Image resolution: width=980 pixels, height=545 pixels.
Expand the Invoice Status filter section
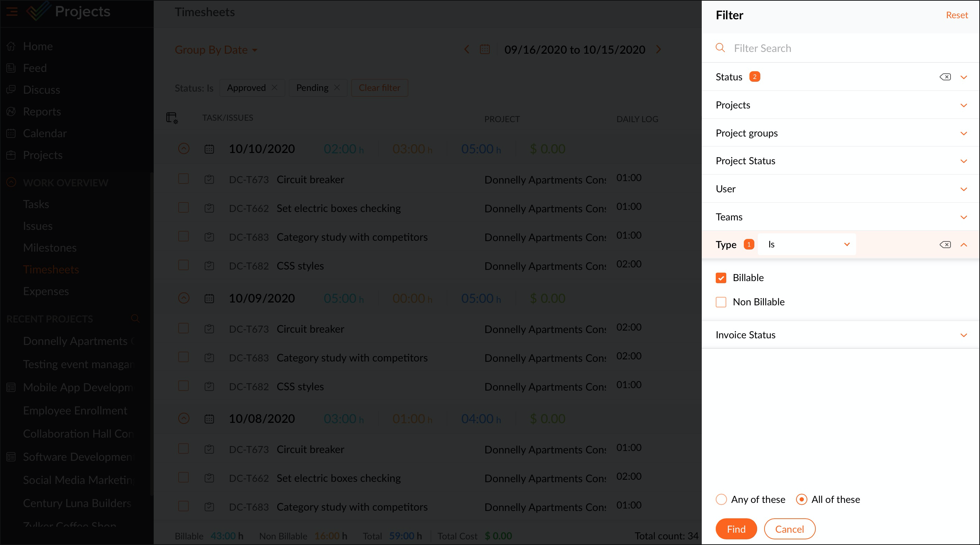point(963,335)
